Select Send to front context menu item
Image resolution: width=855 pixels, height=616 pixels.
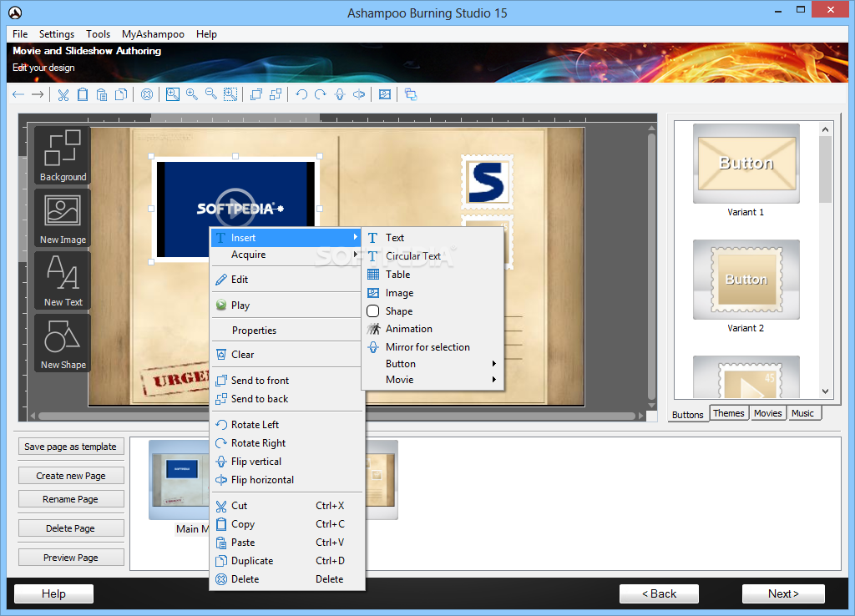[286, 381]
